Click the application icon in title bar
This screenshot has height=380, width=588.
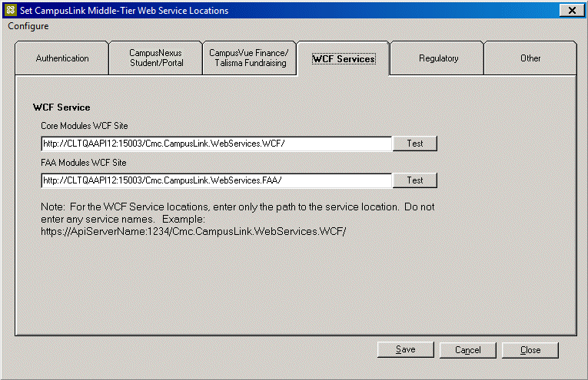(10, 10)
